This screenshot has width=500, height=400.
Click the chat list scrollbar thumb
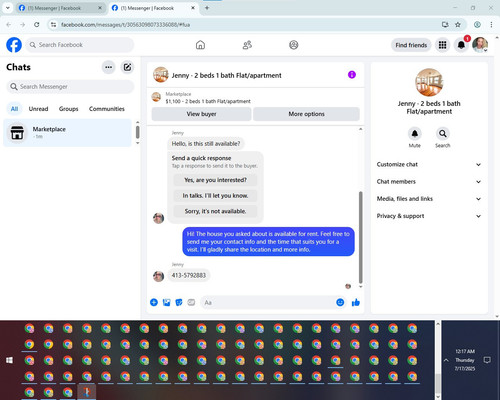[137, 132]
